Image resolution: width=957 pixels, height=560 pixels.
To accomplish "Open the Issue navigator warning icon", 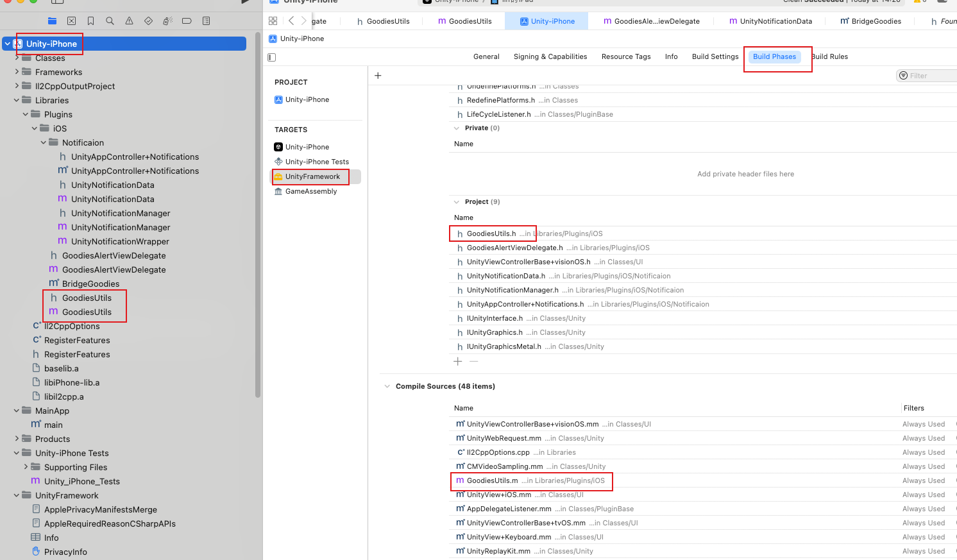I will coord(130,21).
